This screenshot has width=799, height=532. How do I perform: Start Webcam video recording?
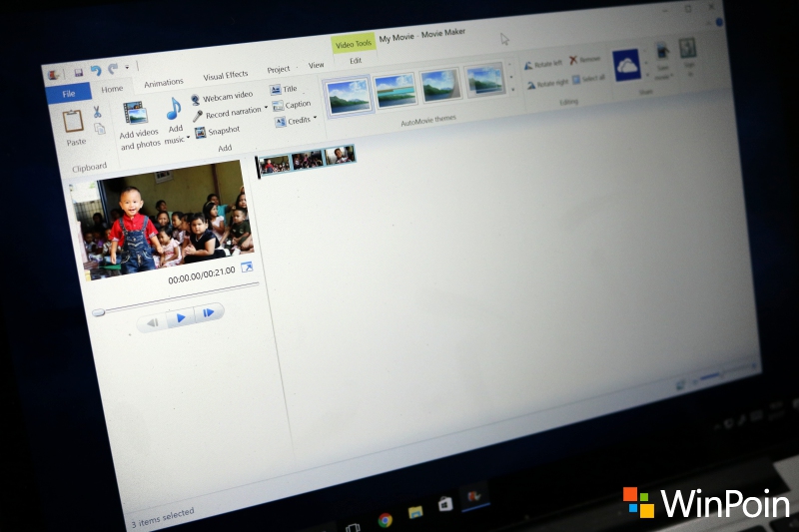click(222, 97)
